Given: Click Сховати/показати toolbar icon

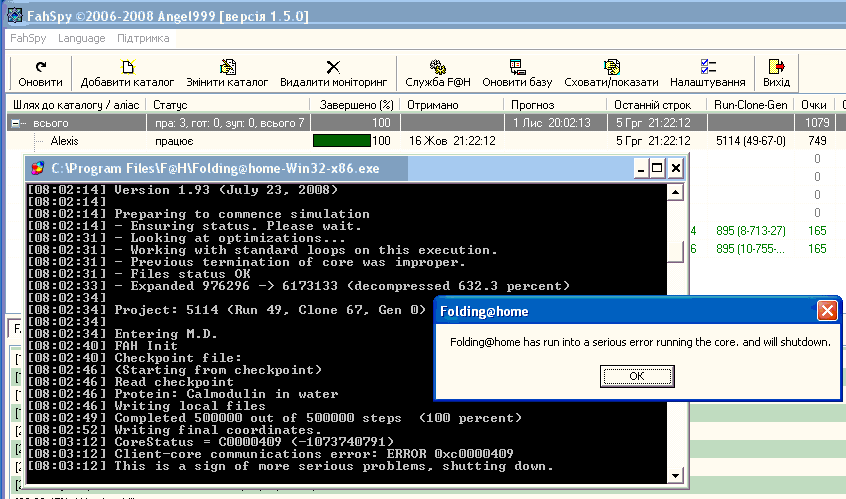Looking at the screenshot, I should [x=611, y=67].
